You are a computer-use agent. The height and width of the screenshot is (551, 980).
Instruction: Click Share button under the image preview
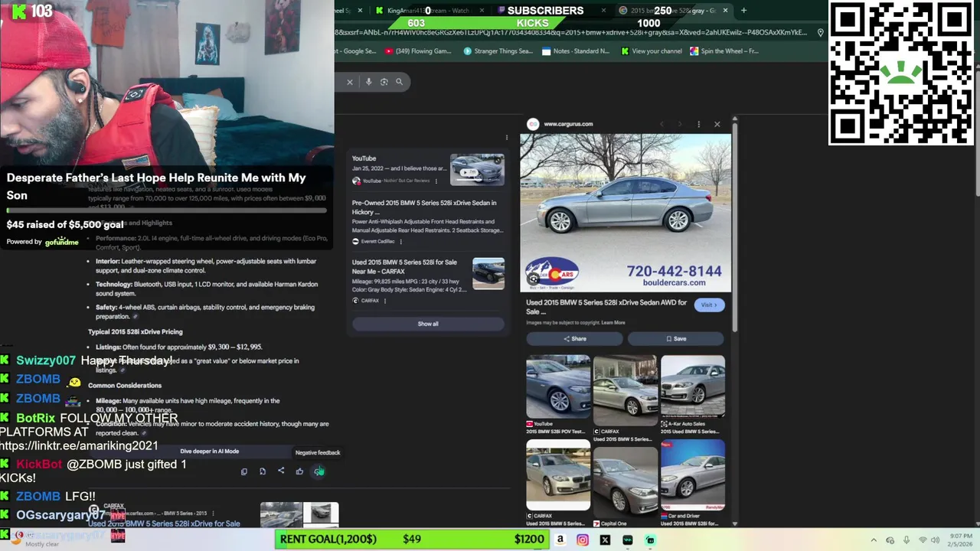(574, 339)
